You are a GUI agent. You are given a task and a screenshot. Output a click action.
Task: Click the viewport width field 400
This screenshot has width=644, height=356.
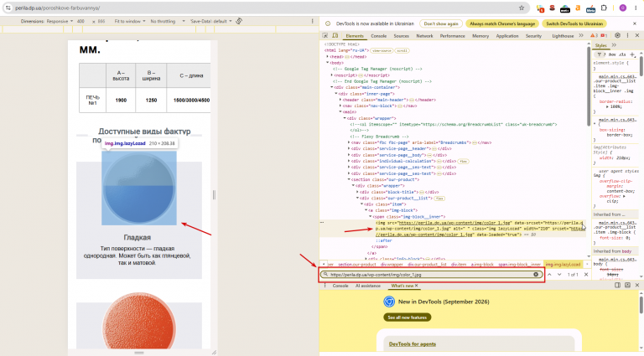coord(80,21)
